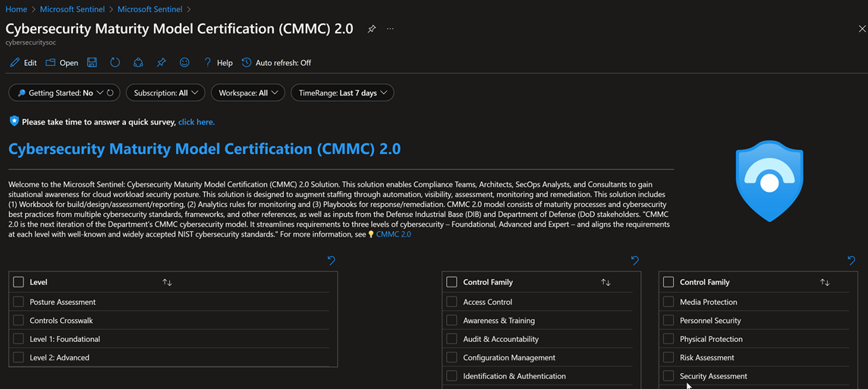
Task: Follow the survey 'click here' link
Action: pyautogui.click(x=196, y=122)
